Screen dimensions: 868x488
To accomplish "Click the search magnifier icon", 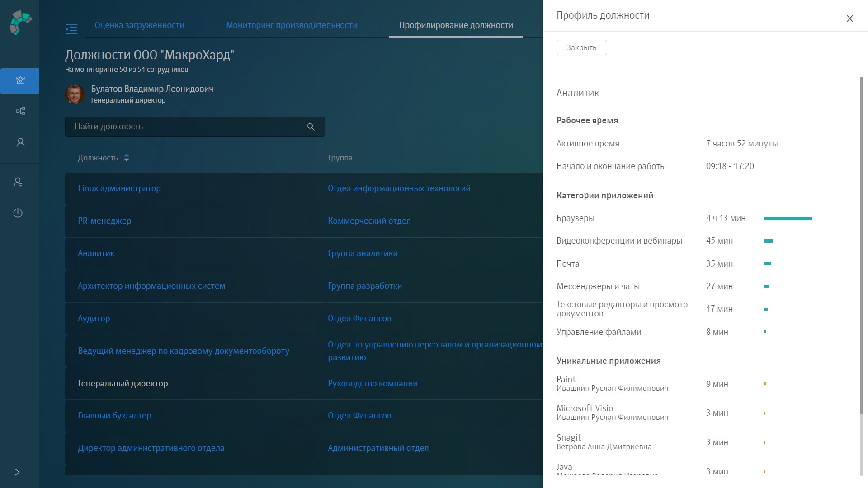I will click(x=311, y=127).
